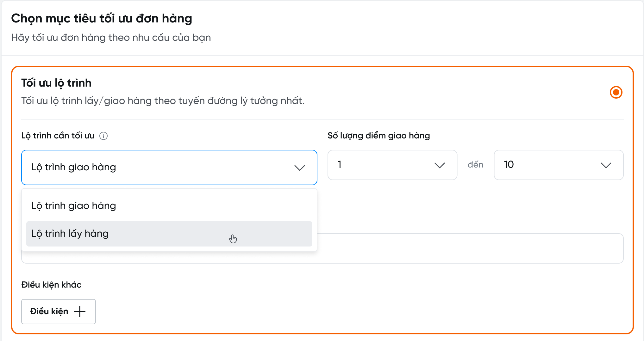Image resolution: width=644 pixels, height=341 pixels.
Task: Click the plus icon on Điều kiện button
Action: pyautogui.click(x=80, y=312)
